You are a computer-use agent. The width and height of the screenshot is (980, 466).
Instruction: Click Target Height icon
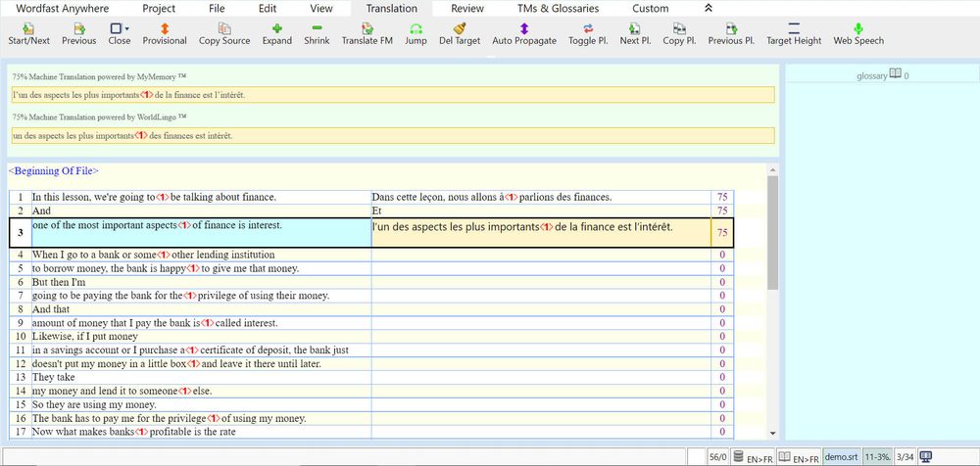[x=794, y=28]
